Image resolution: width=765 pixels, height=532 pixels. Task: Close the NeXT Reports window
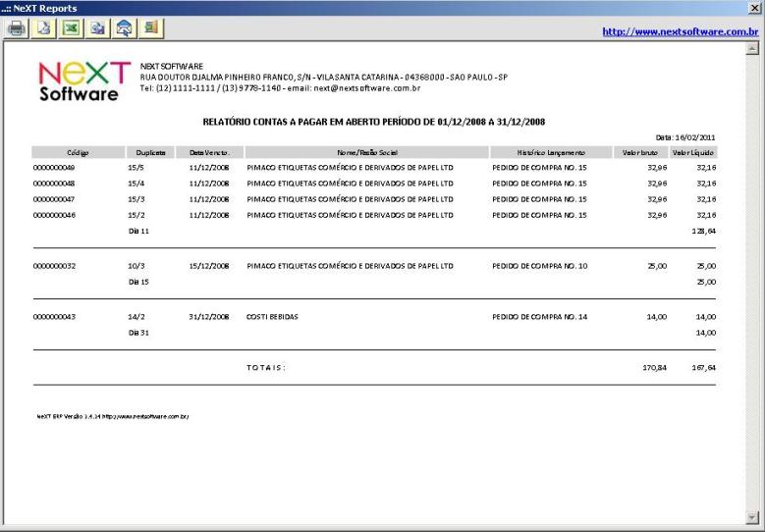[755, 8]
